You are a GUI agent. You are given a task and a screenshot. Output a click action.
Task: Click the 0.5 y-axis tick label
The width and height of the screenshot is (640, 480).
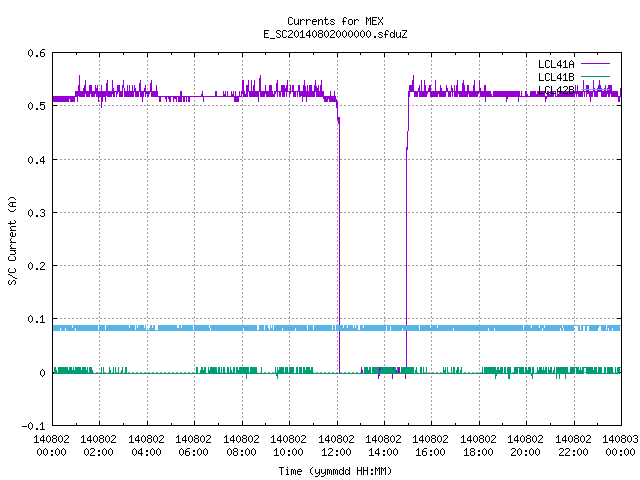click(36, 106)
